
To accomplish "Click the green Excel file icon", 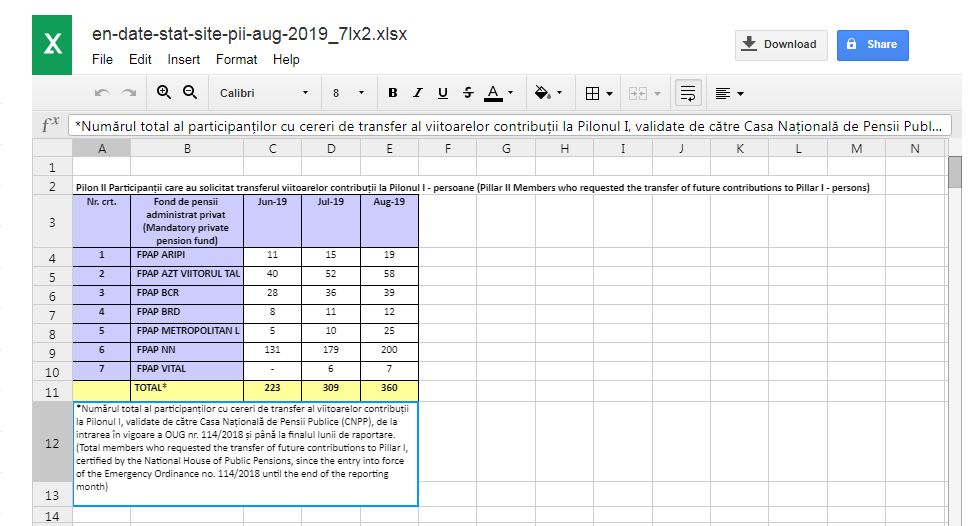I will point(52,45).
